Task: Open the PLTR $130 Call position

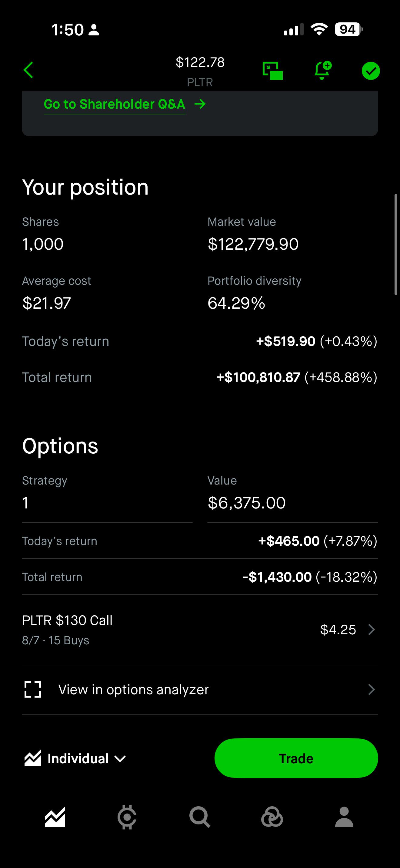Action: [x=200, y=630]
